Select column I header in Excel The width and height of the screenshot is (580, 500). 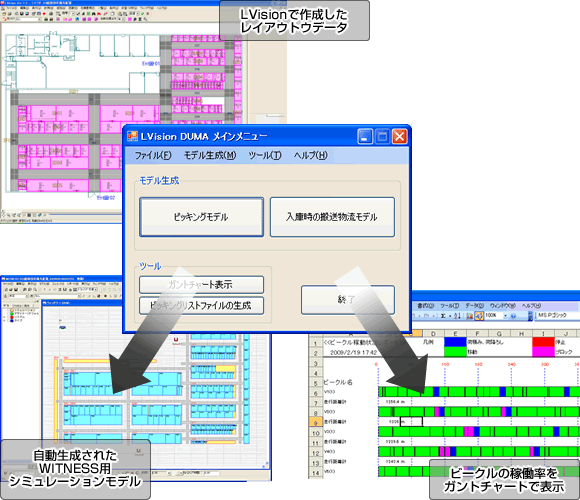pos(543,334)
